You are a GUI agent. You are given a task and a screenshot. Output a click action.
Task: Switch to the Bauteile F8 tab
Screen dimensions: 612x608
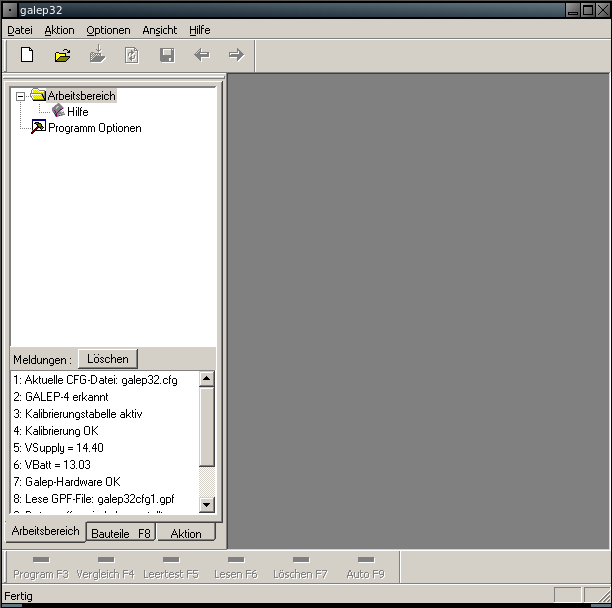(120, 533)
